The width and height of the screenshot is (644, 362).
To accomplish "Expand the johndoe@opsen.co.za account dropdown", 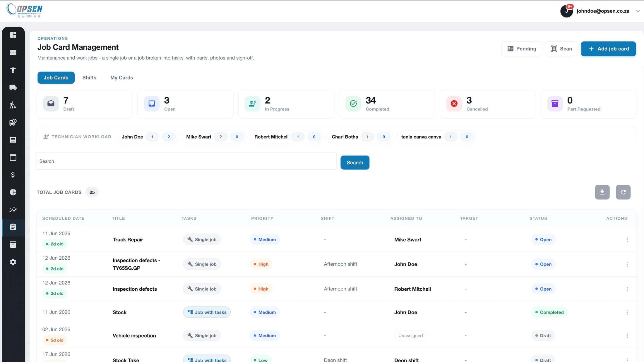I will tap(638, 11).
